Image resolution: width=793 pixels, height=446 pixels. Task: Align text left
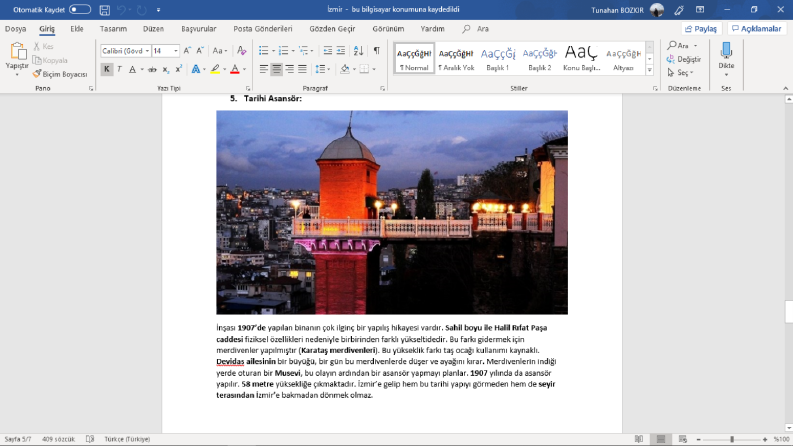(x=263, y=69)
